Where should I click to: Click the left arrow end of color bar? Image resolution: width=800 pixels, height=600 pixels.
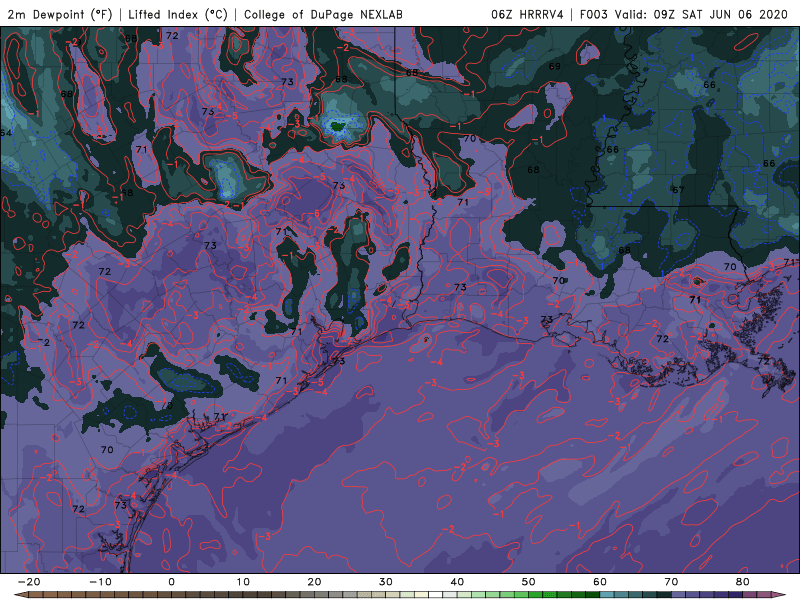20,594
